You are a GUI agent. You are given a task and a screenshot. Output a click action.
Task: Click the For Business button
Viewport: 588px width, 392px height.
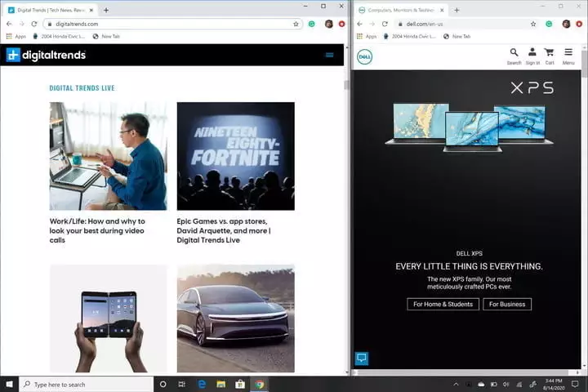pos(506,304)
